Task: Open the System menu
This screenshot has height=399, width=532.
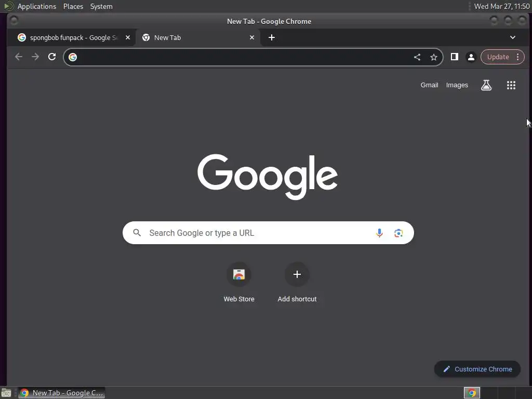Action: [x=101, y=6]
